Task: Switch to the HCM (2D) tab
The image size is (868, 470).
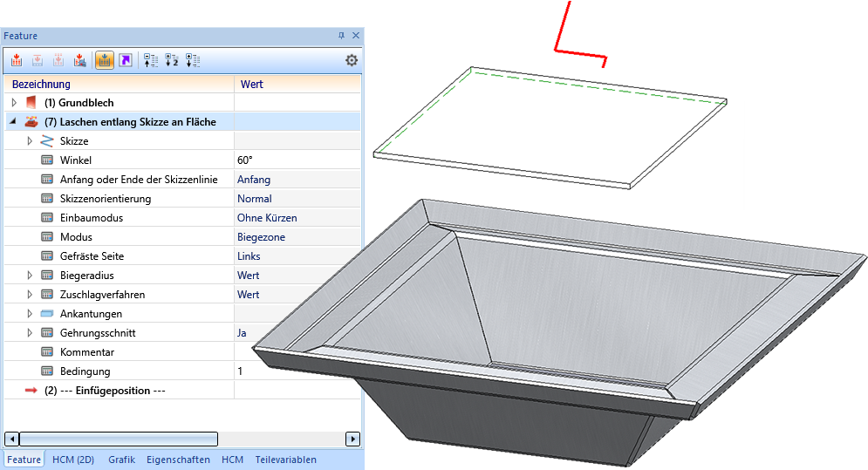Action: coord(73,460)
